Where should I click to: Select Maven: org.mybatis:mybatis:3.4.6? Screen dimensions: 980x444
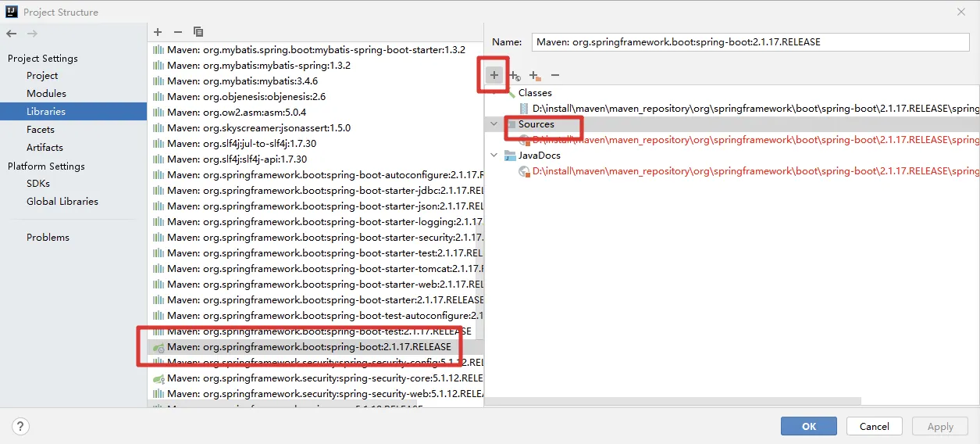pyautogui.click(x=315, y=81)
